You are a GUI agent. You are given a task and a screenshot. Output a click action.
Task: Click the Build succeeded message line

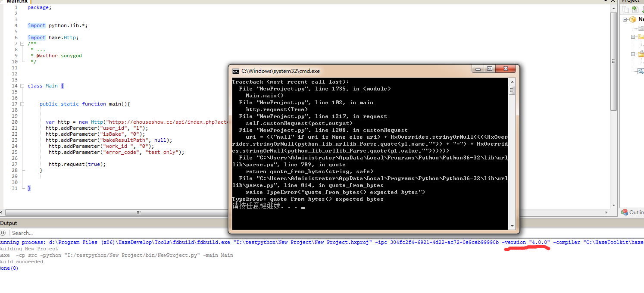[x=22, y=261]
